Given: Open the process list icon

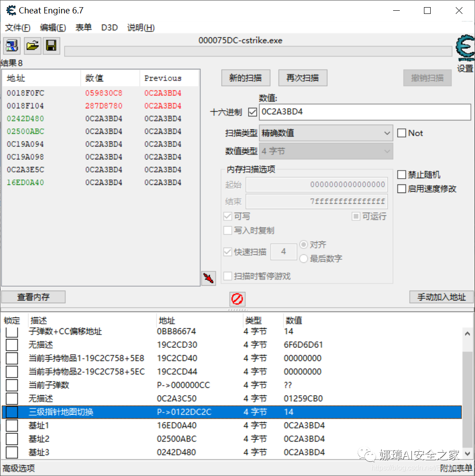Looking at the screenshot, I should [x=12, y=46].
